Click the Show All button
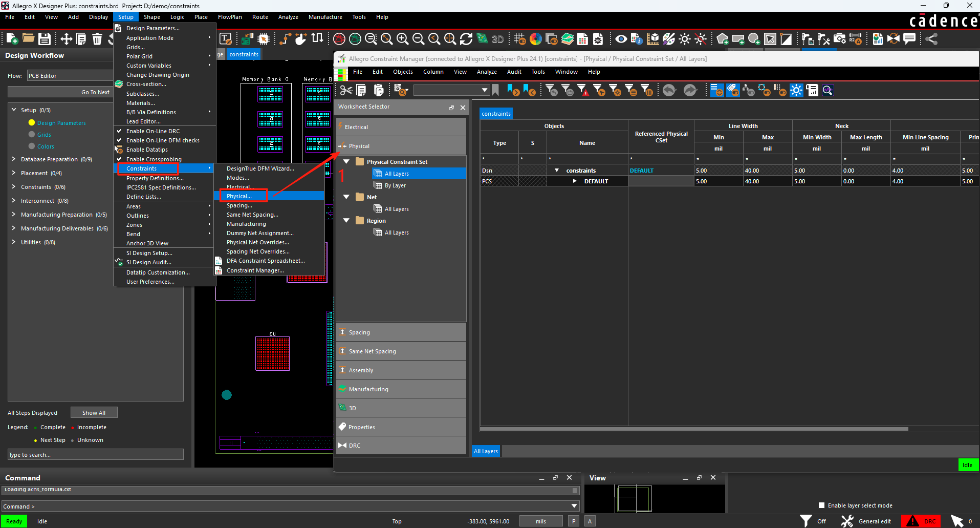980x528 pixels. click(x=94, y=413)
